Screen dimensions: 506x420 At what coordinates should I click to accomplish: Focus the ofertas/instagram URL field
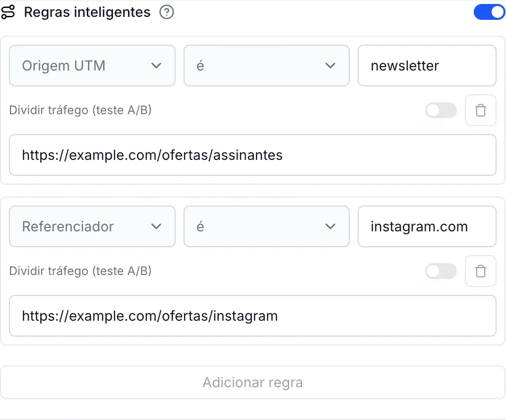253,316
